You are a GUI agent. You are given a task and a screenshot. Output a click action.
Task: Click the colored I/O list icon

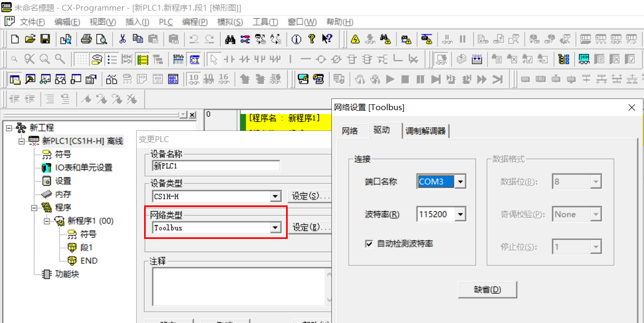click(x=563, y=59)
